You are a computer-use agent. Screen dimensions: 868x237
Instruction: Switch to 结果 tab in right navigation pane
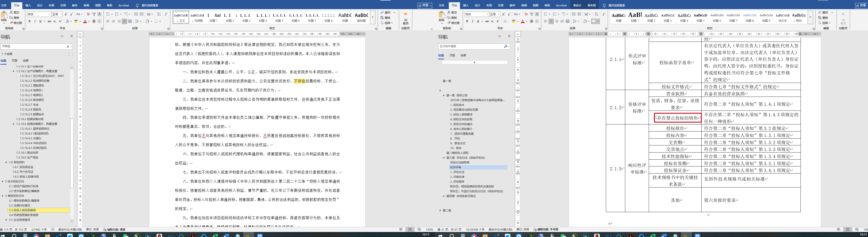click(x=463, y=55)
